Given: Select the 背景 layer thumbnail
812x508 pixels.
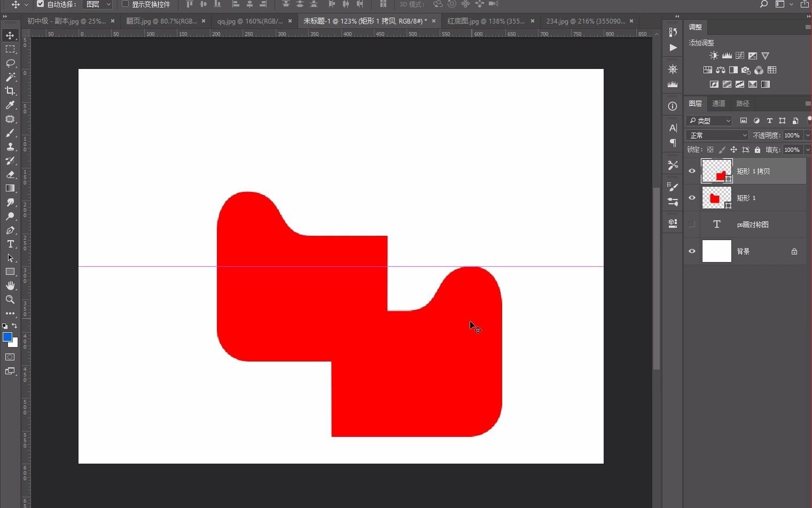Looking at the screenshot, I should click(716, 251).
